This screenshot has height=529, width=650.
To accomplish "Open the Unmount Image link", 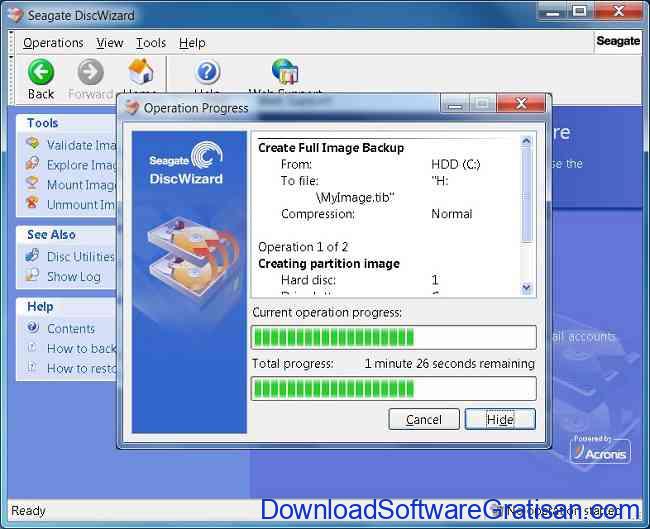I will point(82,204).
